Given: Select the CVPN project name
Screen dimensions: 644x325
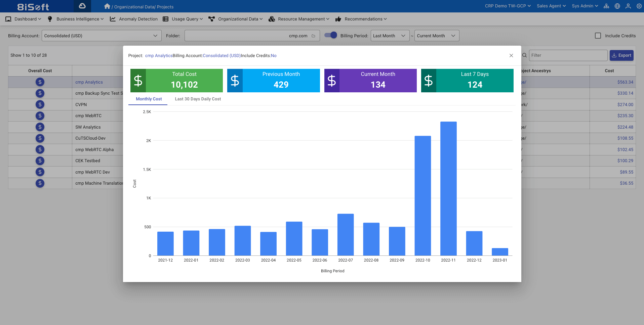Looking at the screenshot, I should (81, 105).
